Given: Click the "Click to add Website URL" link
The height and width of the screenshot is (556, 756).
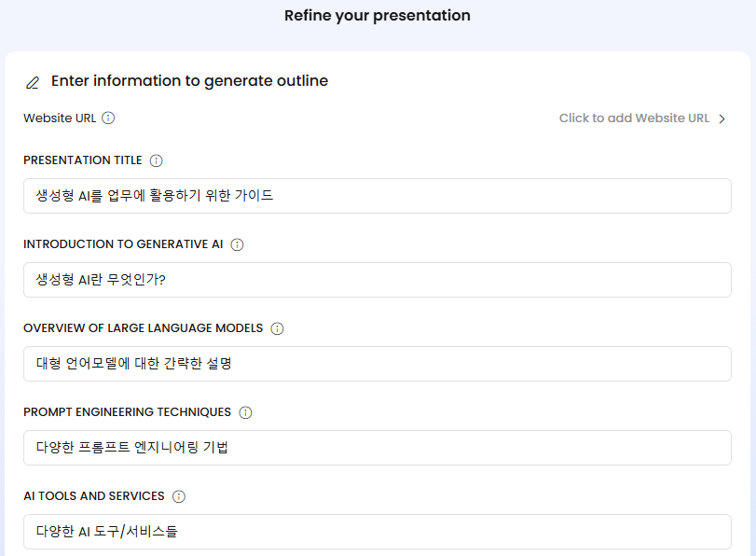Looking at the screenshot, I should pos(634,118).
